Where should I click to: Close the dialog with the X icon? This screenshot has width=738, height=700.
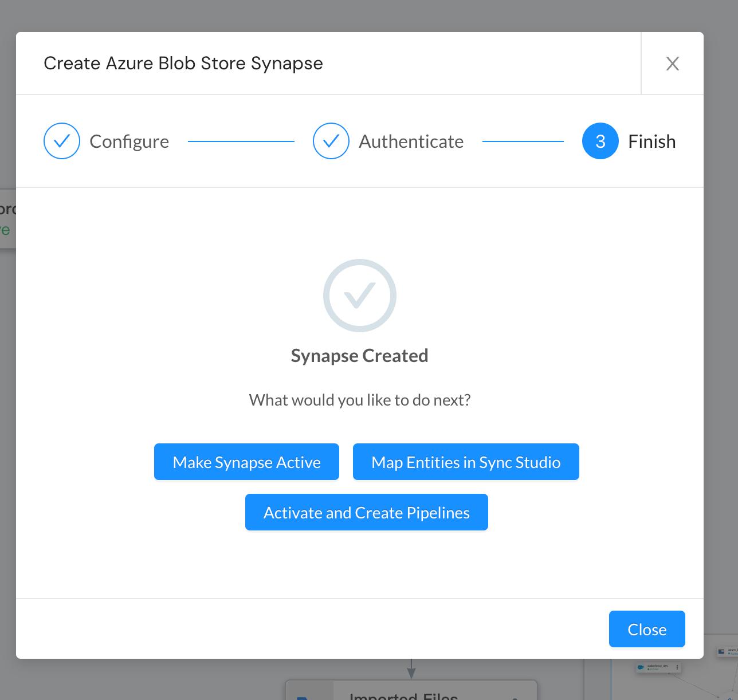click(x=673, y=64)
